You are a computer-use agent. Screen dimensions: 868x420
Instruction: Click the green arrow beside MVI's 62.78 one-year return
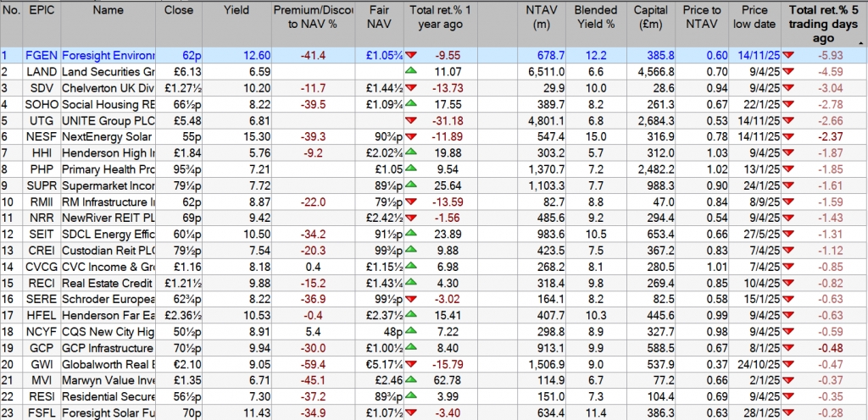[x=411, y=380]
